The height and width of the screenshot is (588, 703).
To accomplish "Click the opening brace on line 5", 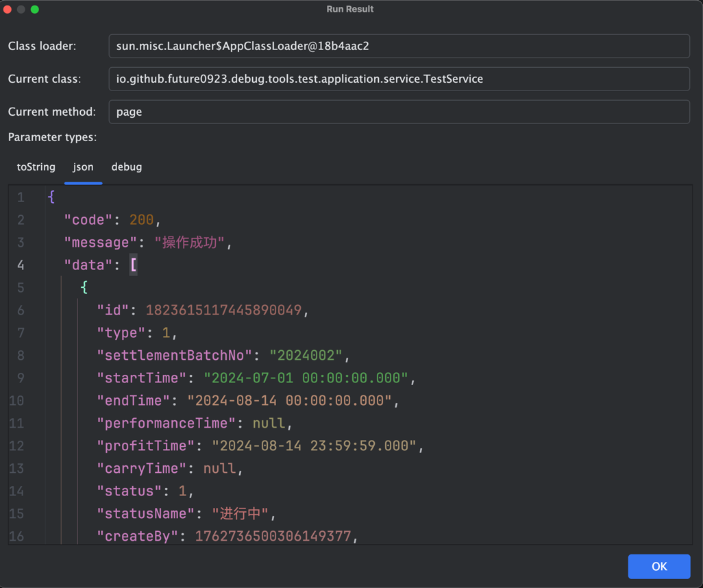I will (x=84, y=288).
